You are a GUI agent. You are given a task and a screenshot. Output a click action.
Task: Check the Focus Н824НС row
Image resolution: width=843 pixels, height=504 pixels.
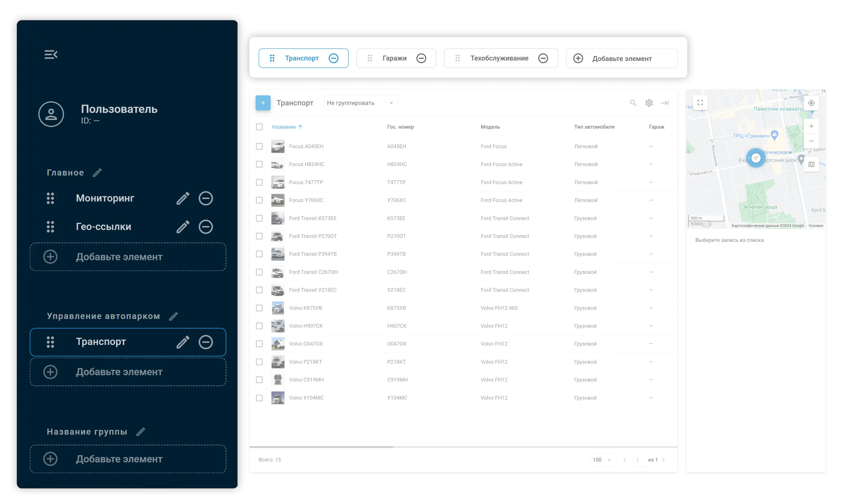point(259,164)
